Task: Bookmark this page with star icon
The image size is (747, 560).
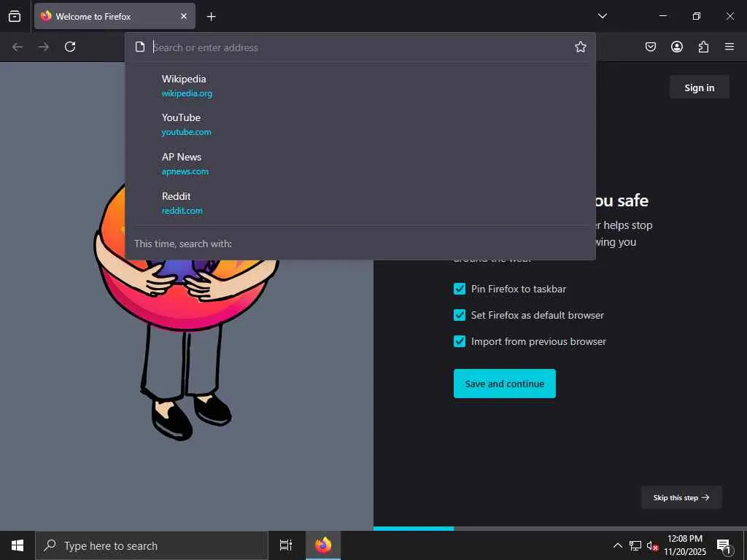Action: click(x=580, y=47)
